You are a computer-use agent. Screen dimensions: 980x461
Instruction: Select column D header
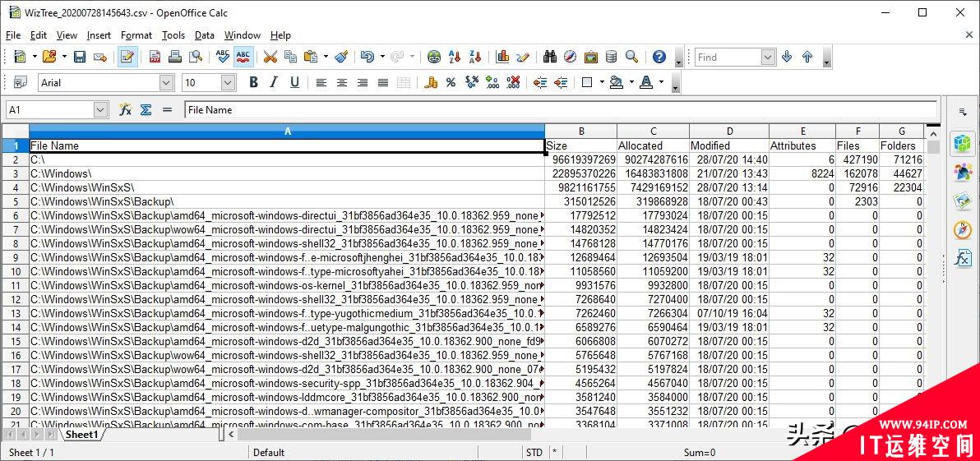click(729, 131)
